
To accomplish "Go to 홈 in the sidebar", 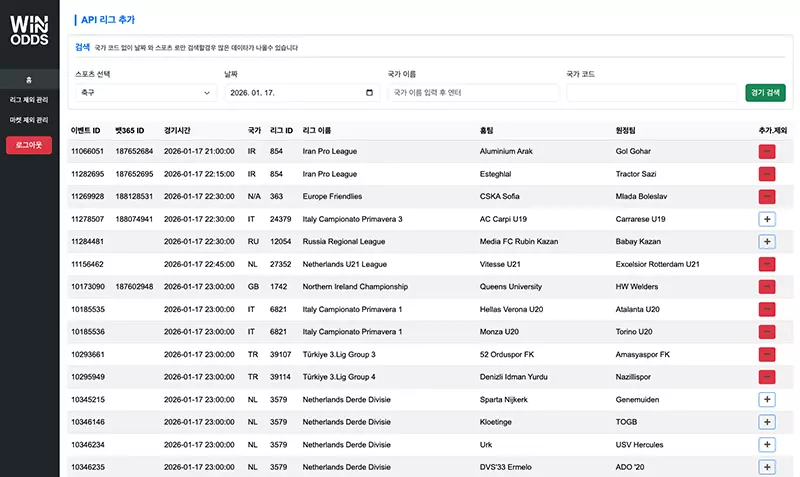I will click(x=29, y=80).
